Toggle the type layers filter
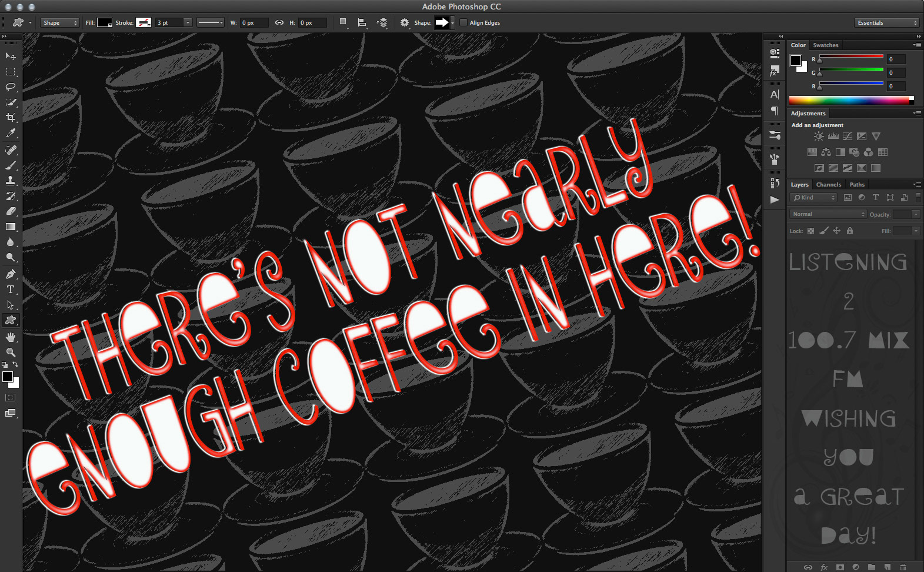This screenshot has width=924, height=572. (x=876, y=198)
